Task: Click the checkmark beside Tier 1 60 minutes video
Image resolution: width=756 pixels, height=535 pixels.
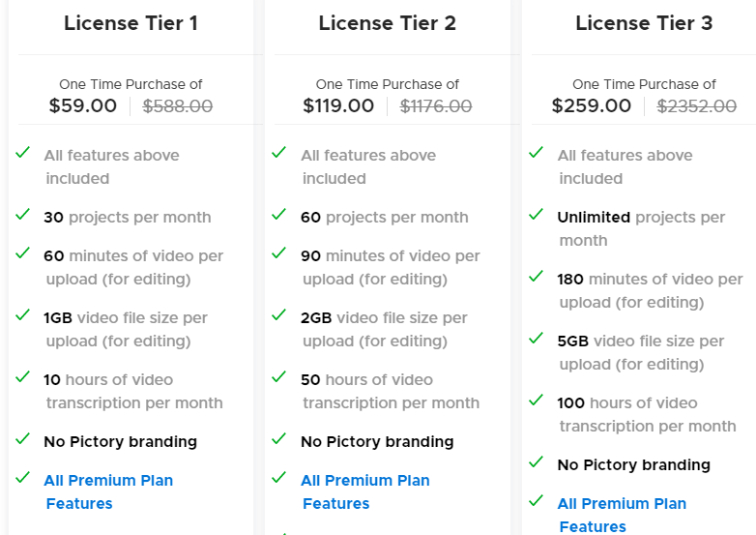Action: (x=22, y=253)
